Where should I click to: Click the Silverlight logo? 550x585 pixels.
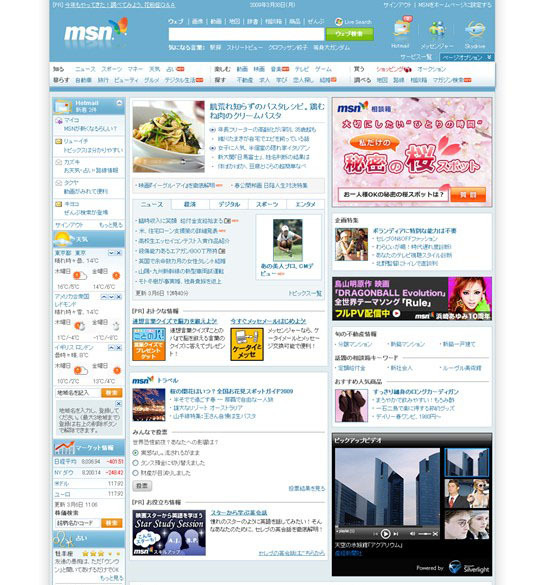(x=469, y=568)
